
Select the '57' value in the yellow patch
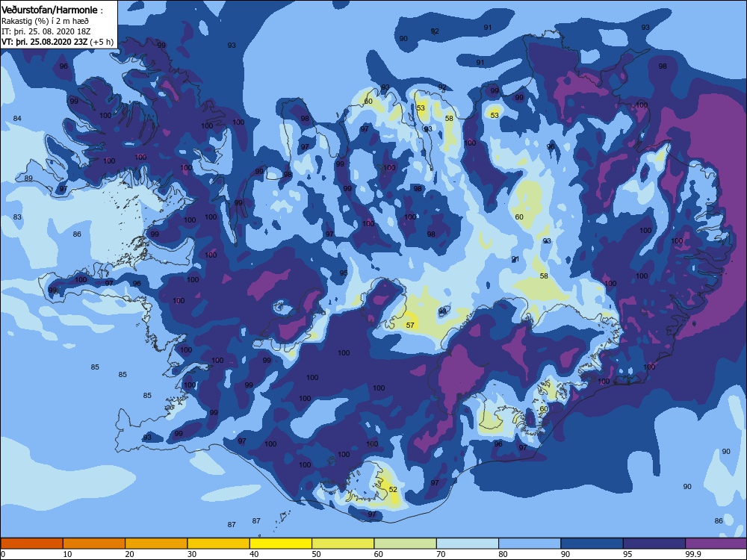(410, 326)
